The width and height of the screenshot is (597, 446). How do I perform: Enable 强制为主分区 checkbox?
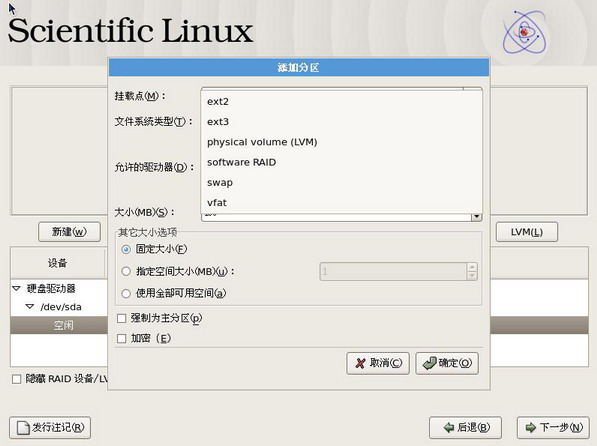(121, 318)
